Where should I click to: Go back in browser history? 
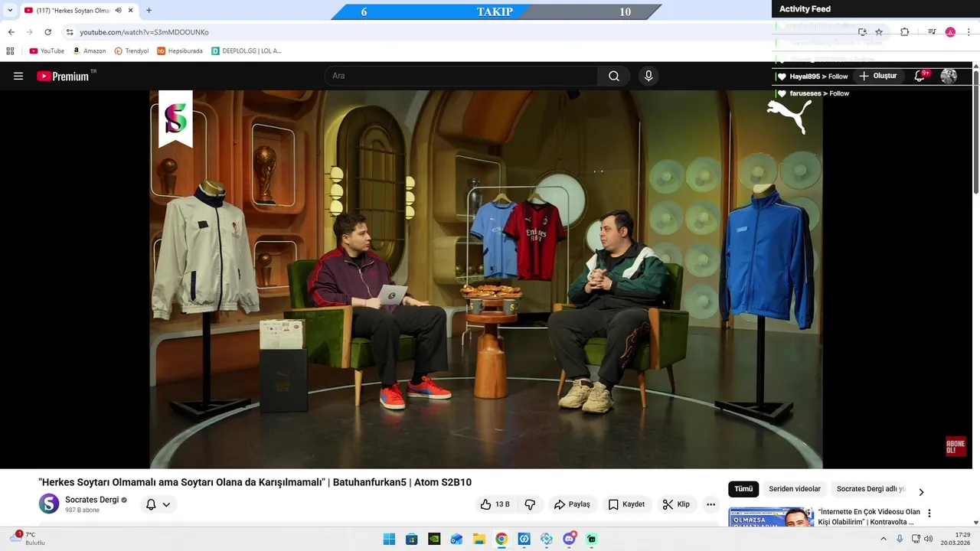coord(11,32)
